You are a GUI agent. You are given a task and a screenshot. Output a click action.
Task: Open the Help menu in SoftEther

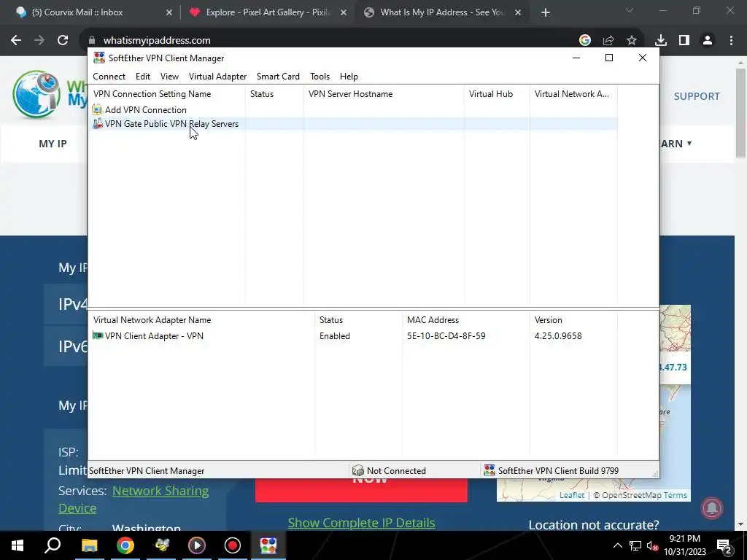click(x=349, y=77)
